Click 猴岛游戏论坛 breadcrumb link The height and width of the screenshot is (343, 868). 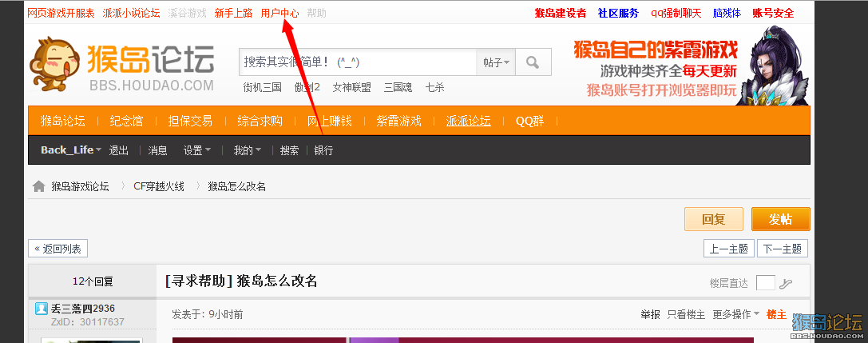[x=81, y=187]
